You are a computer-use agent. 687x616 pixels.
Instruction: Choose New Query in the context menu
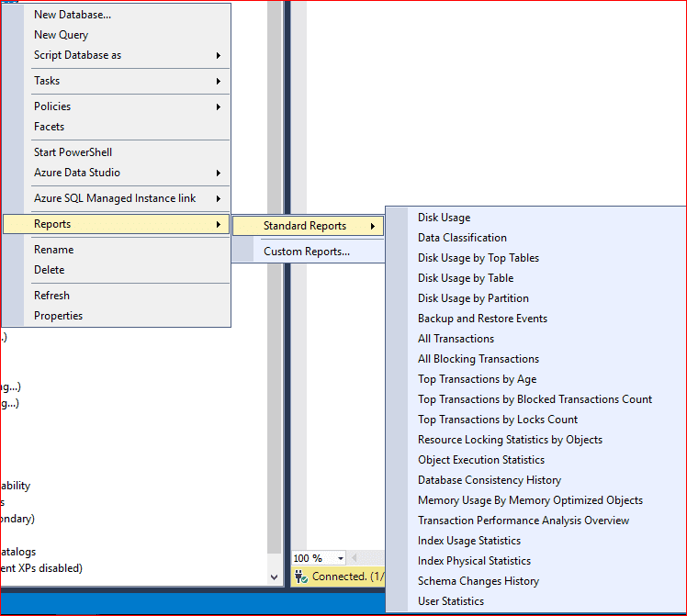coord(61,35)
